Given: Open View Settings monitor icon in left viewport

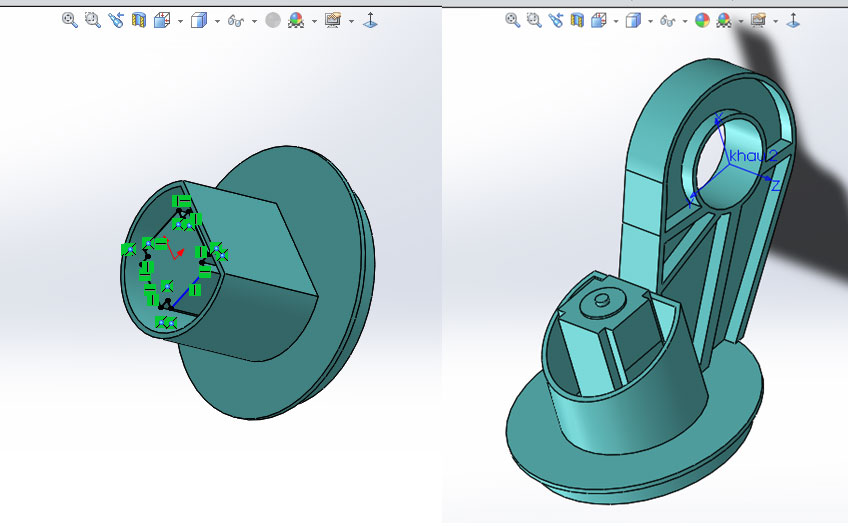Looking at the screenshot, I should (x=333, y=19).
